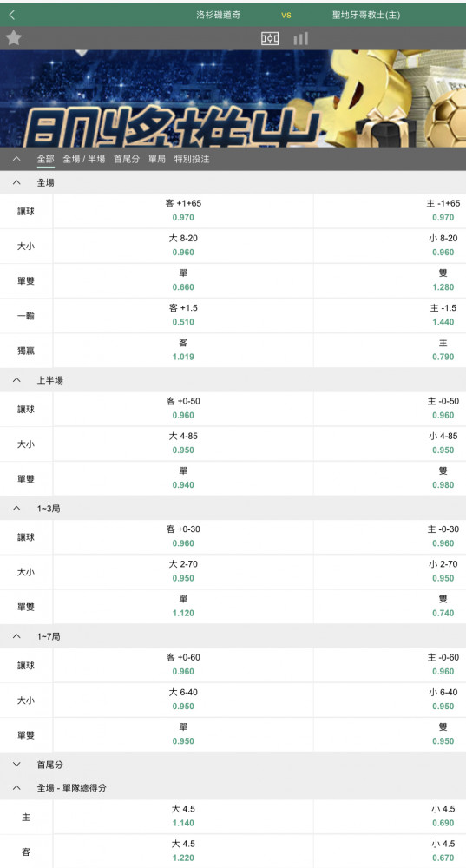Expand the 首尾分 section
Screen dimensions: 466x868
pyautogui.click(x=16, y=765)
